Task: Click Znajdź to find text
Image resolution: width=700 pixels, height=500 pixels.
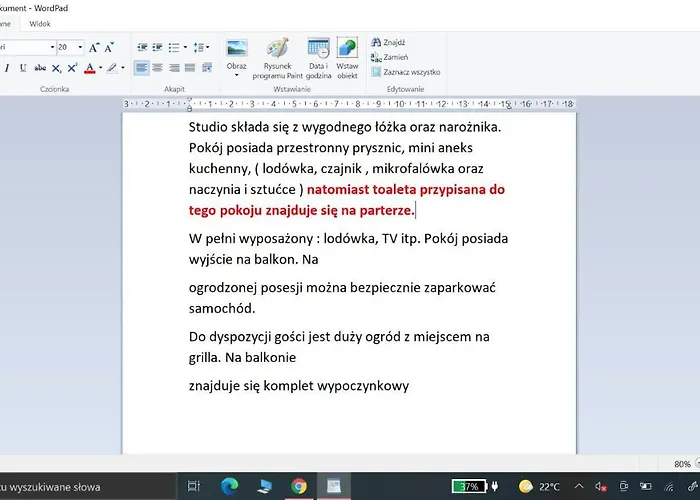Action: pos(388,42)
